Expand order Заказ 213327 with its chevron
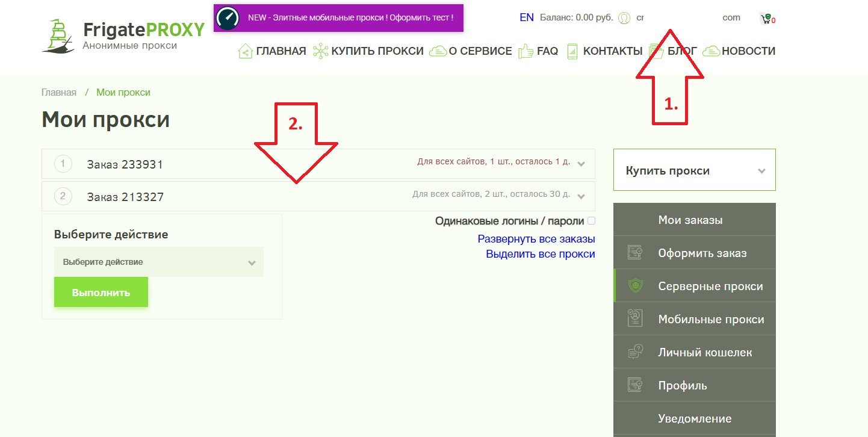 (581, 196)
